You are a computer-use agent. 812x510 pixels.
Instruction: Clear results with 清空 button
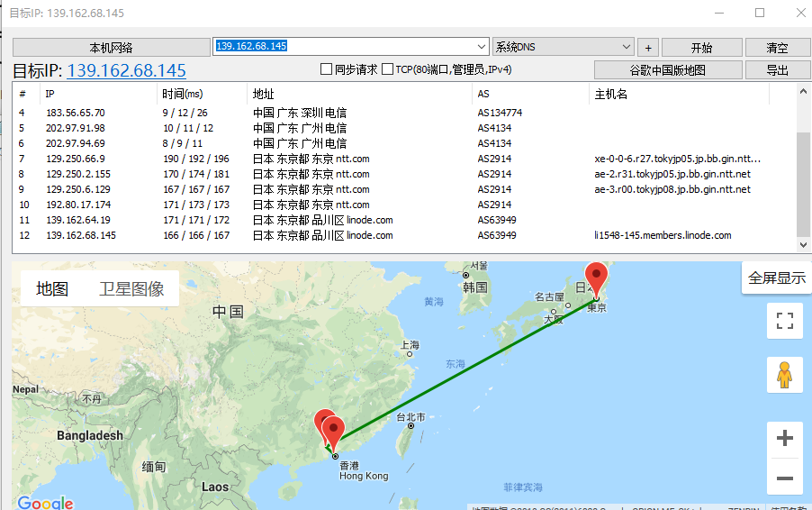[x=777, y=48]
